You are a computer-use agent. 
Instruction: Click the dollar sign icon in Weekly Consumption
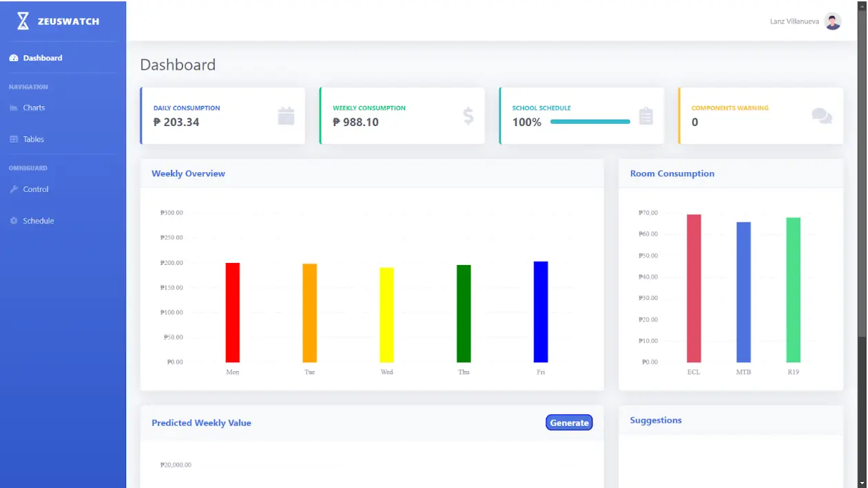pos(468,116)
